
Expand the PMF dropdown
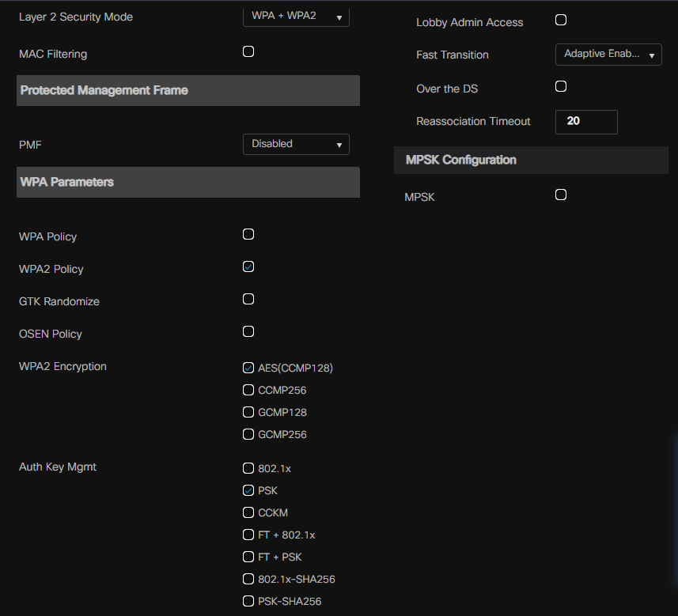(296, 144)
